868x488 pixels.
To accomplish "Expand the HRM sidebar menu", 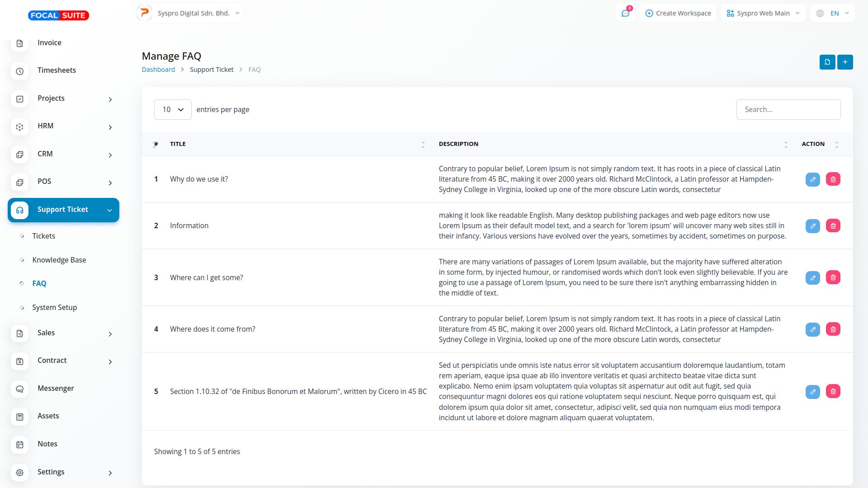I will click(63, 126).
